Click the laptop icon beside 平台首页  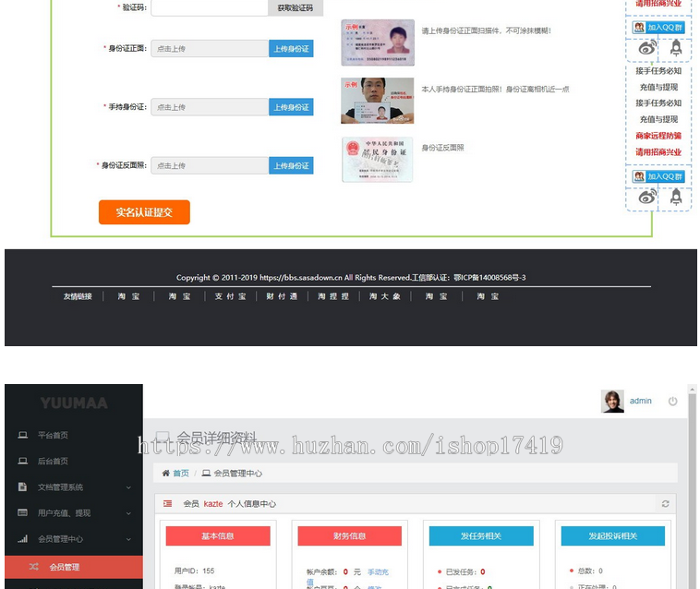pos(23,435)
